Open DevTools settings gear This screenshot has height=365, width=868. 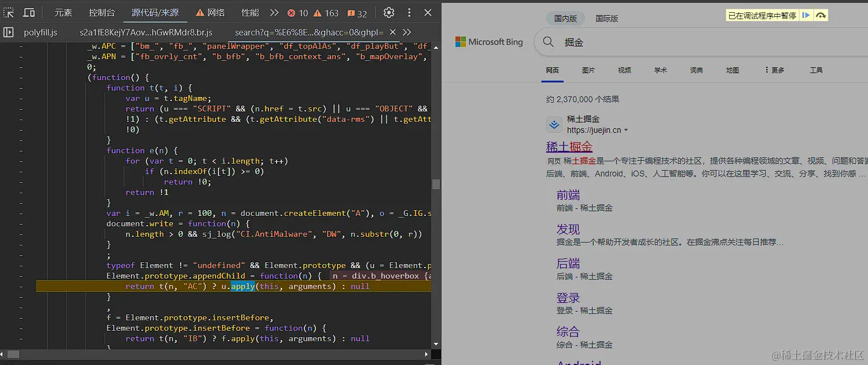(389, 13)
